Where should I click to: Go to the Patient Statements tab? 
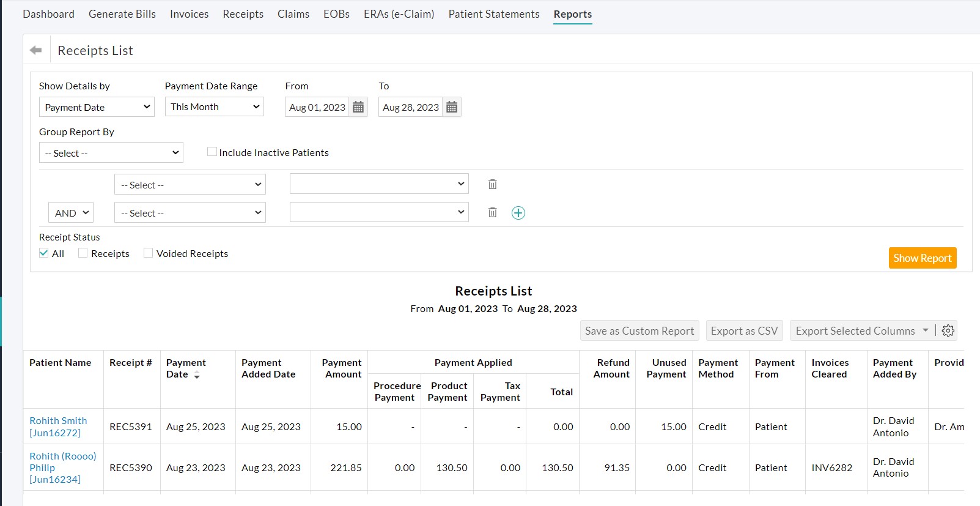click(493, 14)
